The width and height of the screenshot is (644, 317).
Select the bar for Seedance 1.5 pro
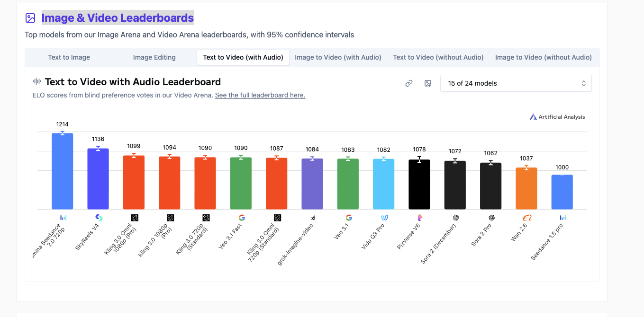[x=562, y=192]
